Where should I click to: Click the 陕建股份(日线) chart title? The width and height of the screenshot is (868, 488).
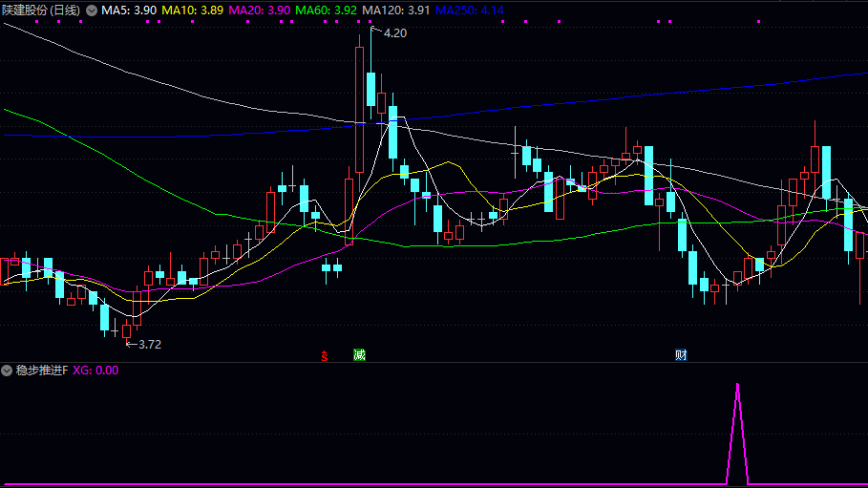[40, 10]
